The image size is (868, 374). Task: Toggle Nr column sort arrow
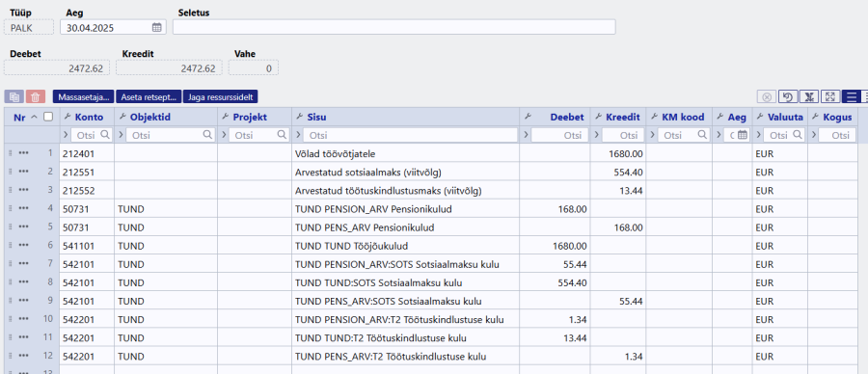click(x=35, y=117)
